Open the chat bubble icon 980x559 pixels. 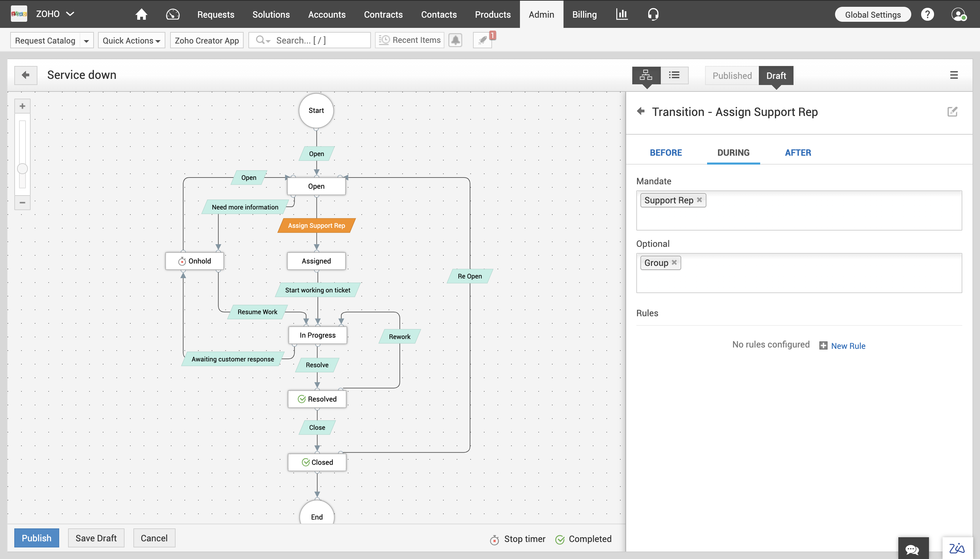913,549
